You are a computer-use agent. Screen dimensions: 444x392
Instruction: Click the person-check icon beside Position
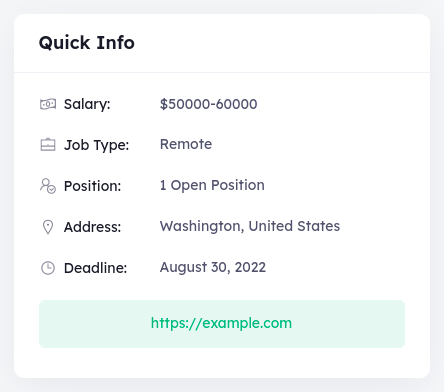[x=48, y=186]
